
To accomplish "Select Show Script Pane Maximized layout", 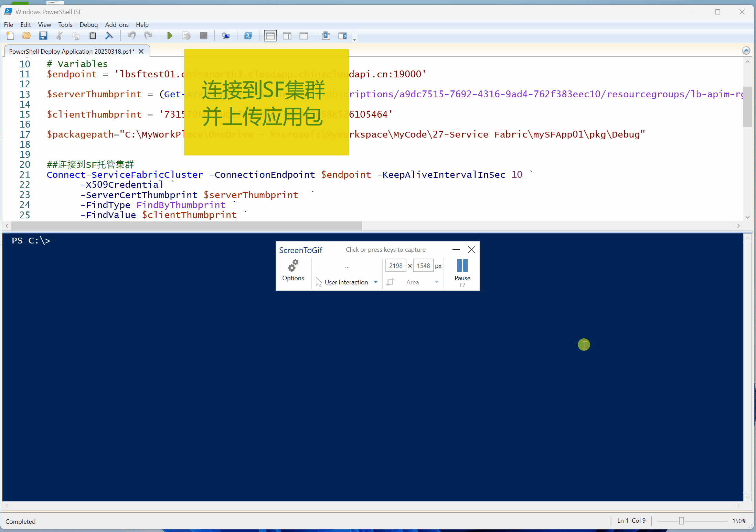I will click(304, 36).
